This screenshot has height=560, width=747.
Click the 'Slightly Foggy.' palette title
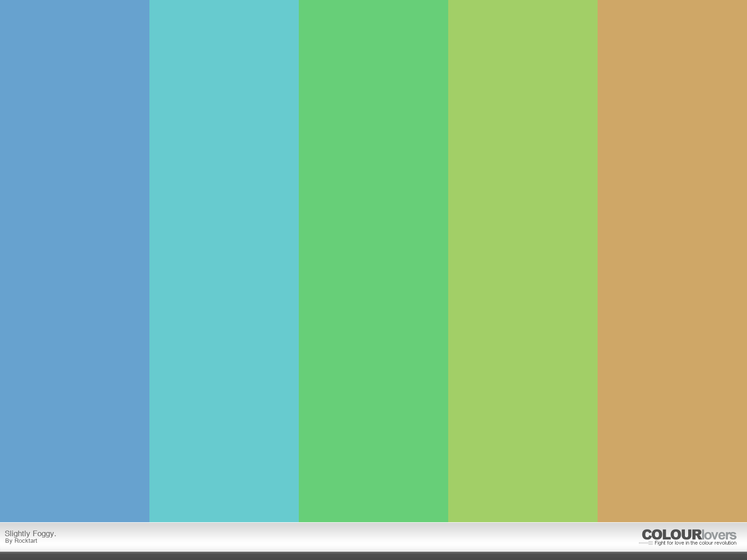[30, 533]
